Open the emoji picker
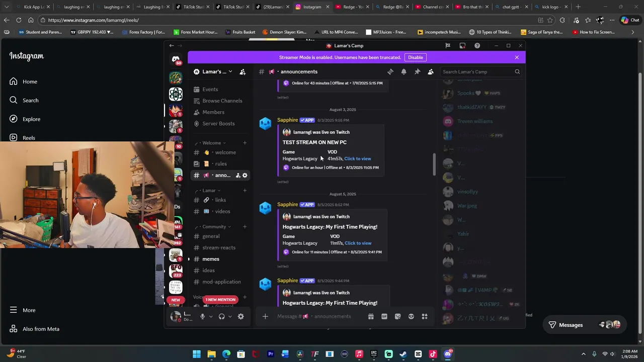The width and height of the screenshot is (644, 362). coord(411,316)
